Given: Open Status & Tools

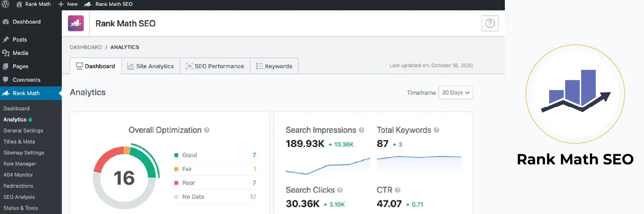Looking at the screenshot, I should (21, 208).
